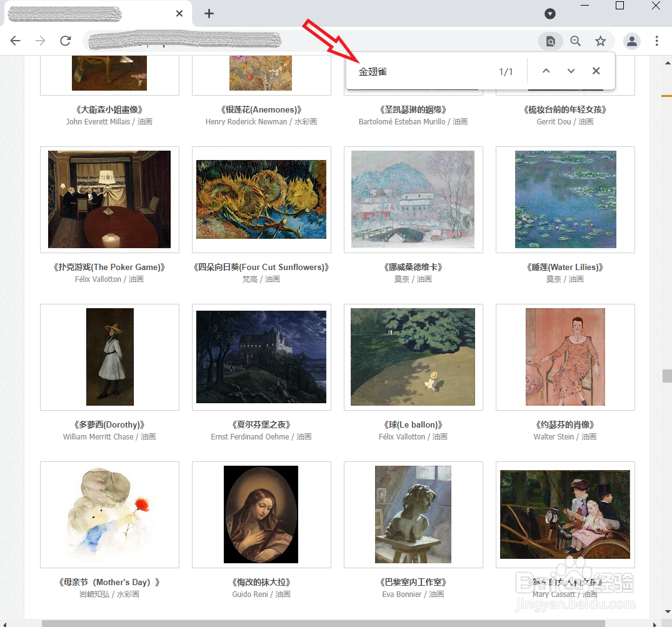This screenshot has width=672, height=627.
Task: Open the title 《银莲花(Anemones)》
Action: [x=261, y=110]
